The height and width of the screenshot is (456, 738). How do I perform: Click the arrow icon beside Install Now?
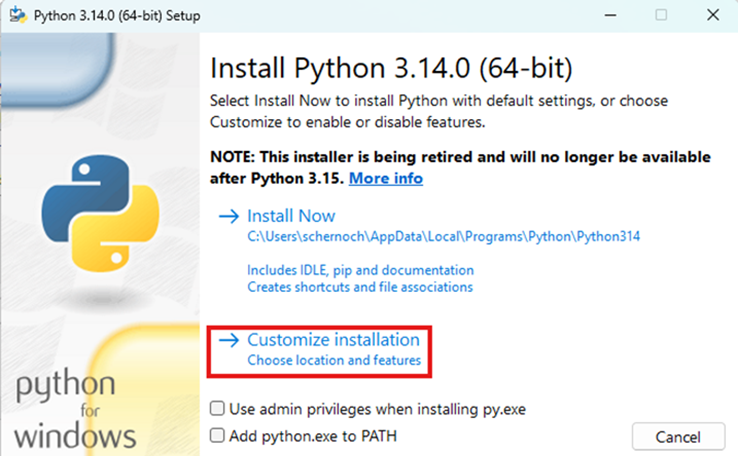229,216
